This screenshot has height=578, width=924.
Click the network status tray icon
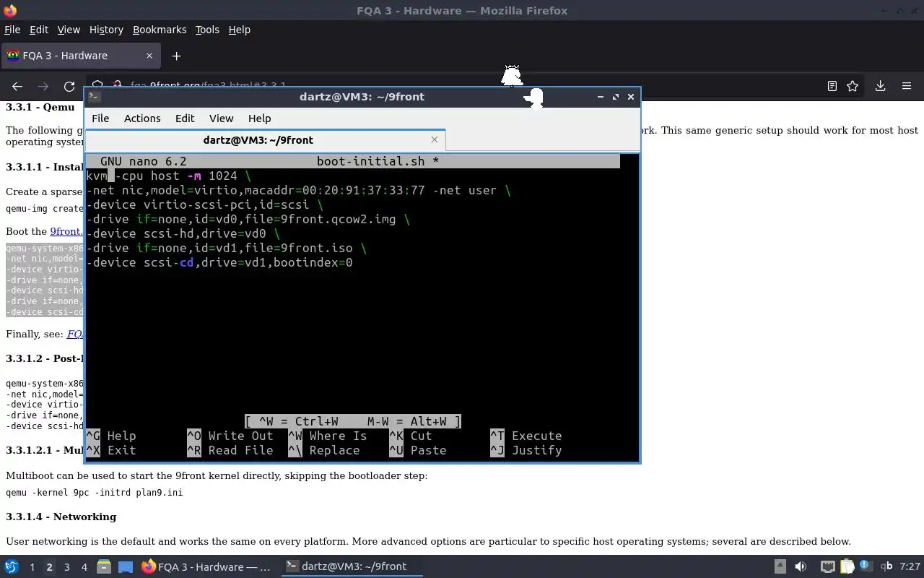pyautogui.click(x=828, y=566)
